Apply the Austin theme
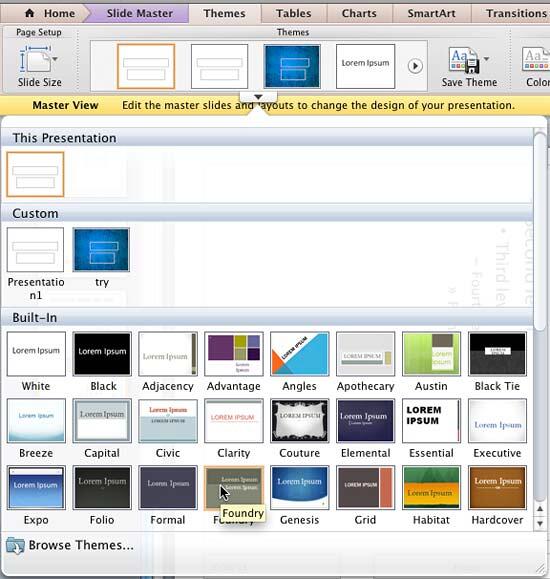The image size is (550, 579). coord(431,354)
